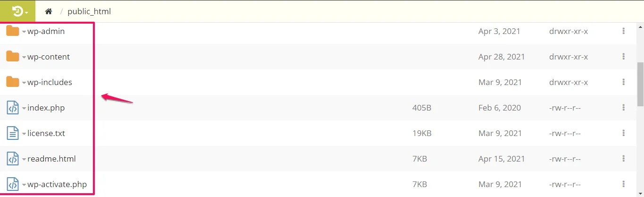The height and width of the screenshot is (197, 644).
Task: Click the license.txt document icon
Action: pos(13,133)
